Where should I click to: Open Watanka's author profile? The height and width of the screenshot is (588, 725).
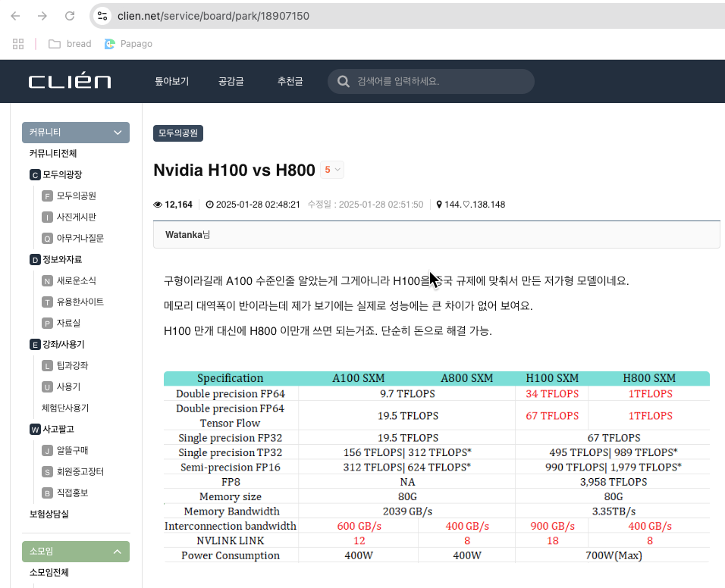(187, 235)
